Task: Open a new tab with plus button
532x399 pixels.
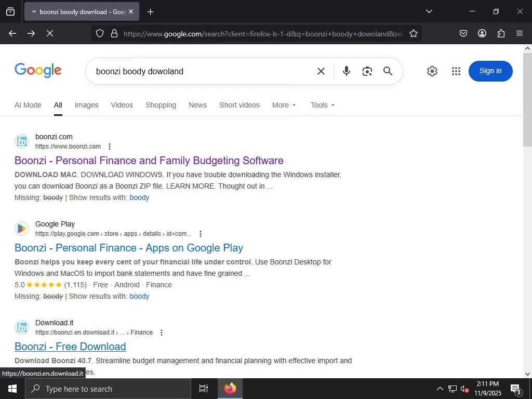Action: point(150,12)
